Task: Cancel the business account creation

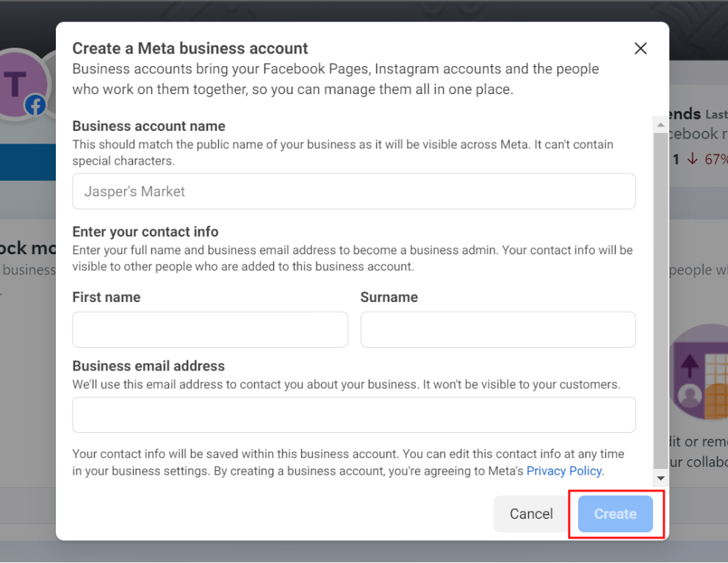Action: click(531, 514)
